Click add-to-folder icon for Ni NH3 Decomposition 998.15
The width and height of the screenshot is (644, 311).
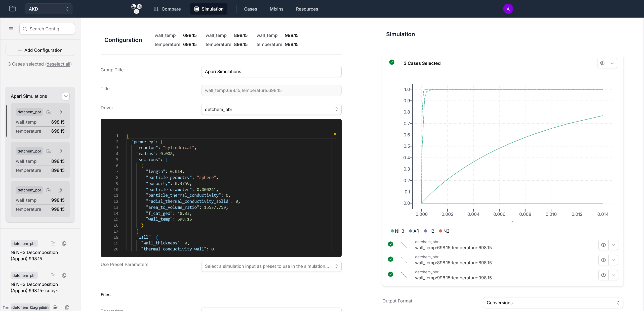click(x=53, y=243)
